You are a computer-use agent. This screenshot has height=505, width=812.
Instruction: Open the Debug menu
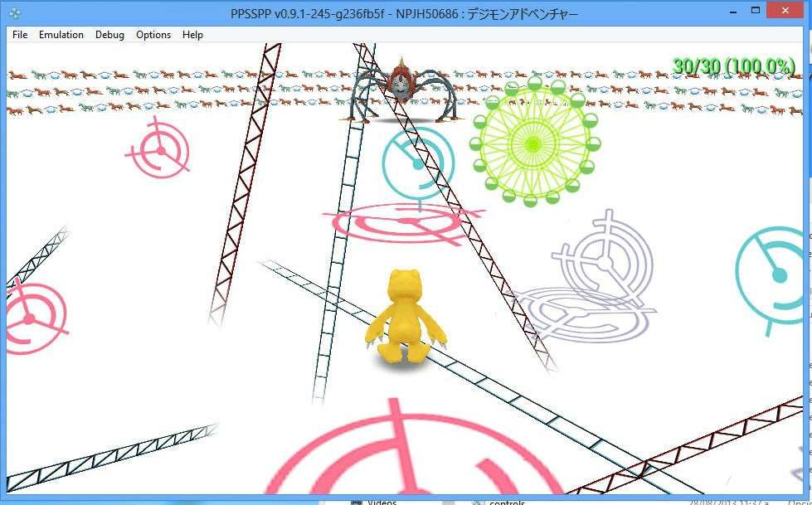point(109,35)
